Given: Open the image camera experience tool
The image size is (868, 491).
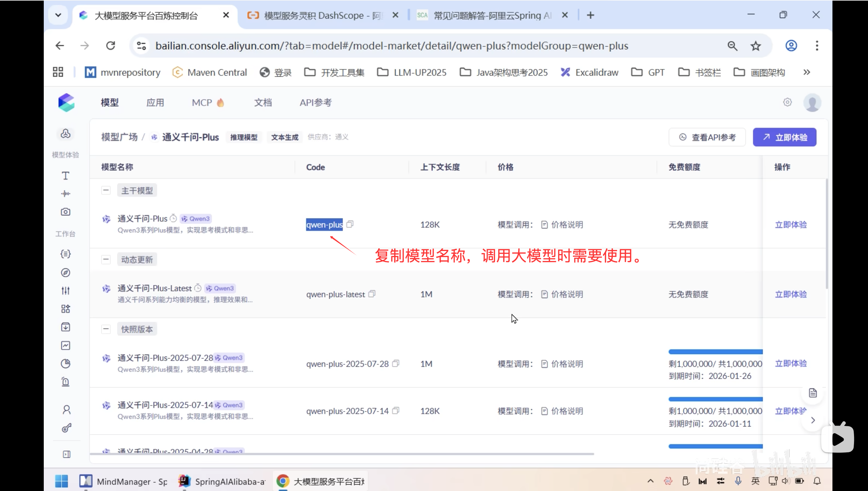Looking at the screenshot, I should pyautogui.click(x=65, y=212).
